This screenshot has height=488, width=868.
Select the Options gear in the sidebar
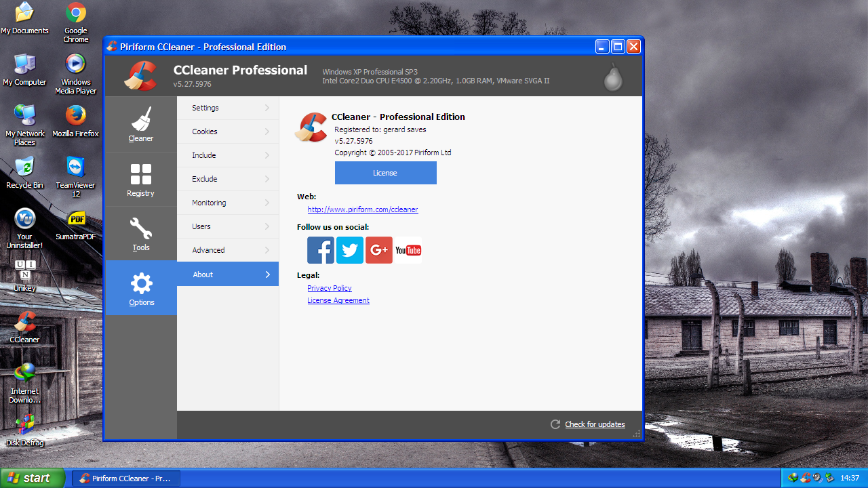click(x=141, y=288)
